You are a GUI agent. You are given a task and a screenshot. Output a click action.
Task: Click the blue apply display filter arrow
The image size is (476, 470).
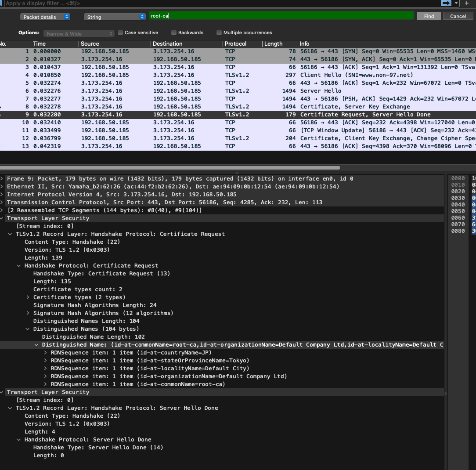coord(446,3)
